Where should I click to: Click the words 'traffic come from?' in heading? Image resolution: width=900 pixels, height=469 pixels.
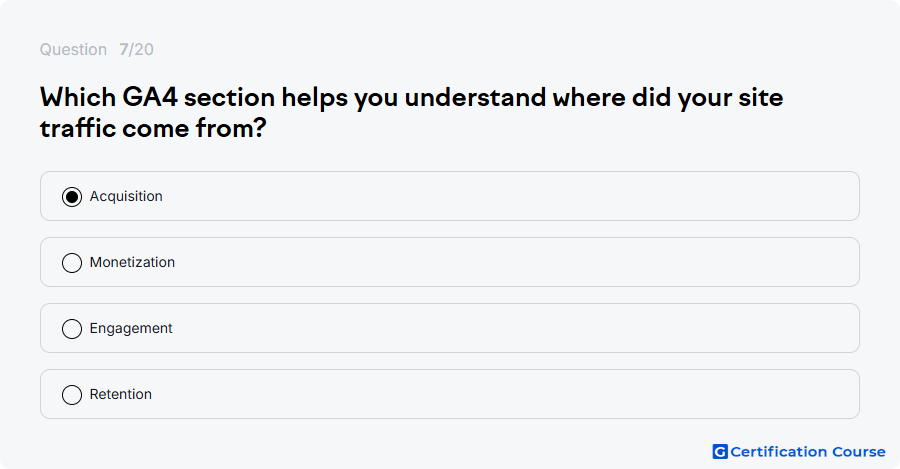tap(153, 128)
